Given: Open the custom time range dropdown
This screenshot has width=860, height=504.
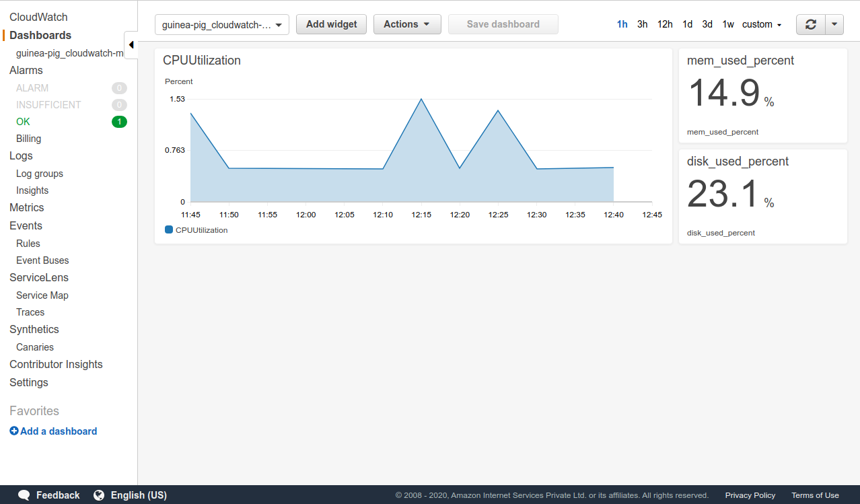Looking at the screenshot, I should (x=762, y=24).
